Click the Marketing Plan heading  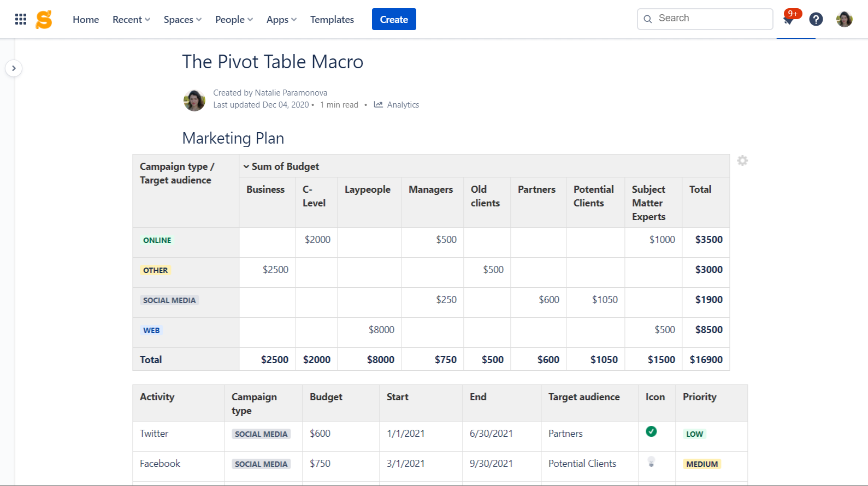(x=233, y=138)
